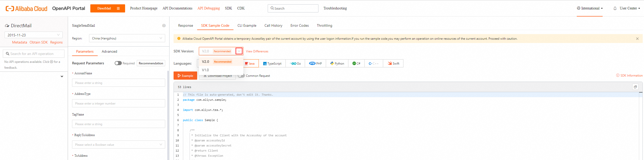Select V1.0 from version list

[x=221, y=70]
